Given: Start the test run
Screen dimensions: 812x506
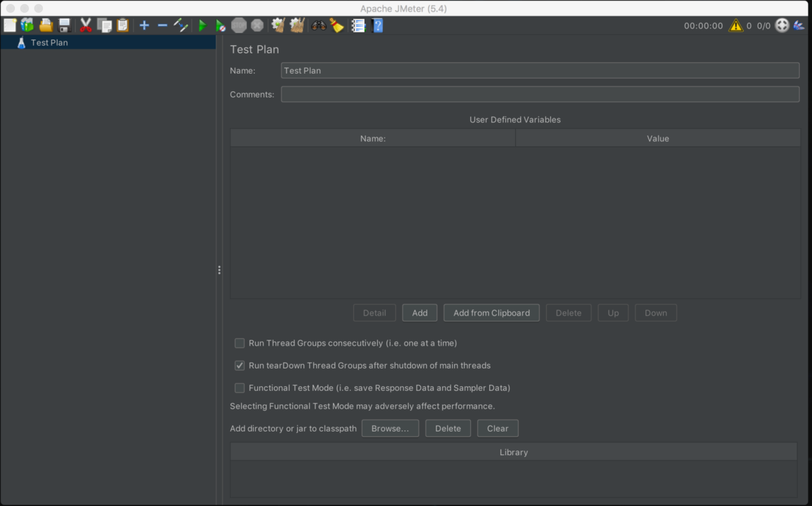Looking at the screenshot, I should click(202, 25).
